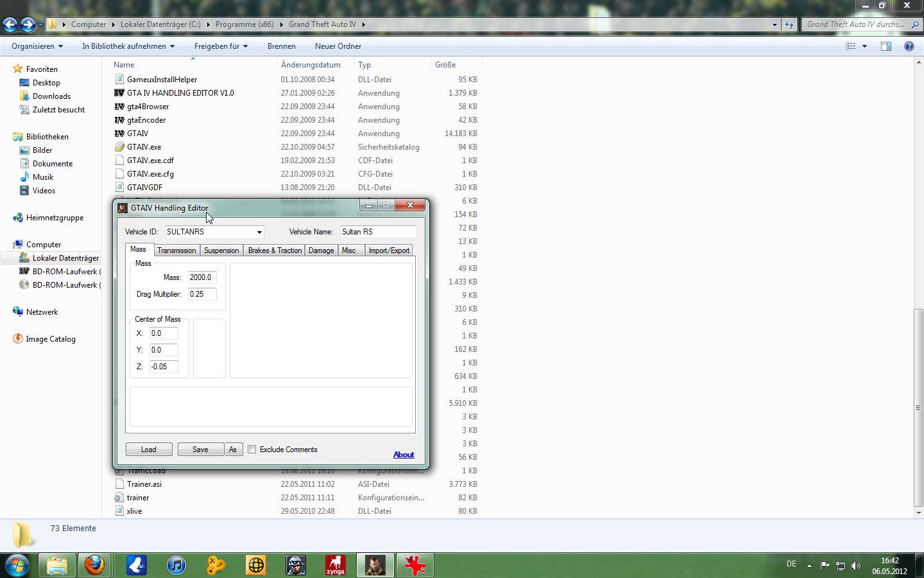Open the globe icon in the taskbar

[256, 565]
